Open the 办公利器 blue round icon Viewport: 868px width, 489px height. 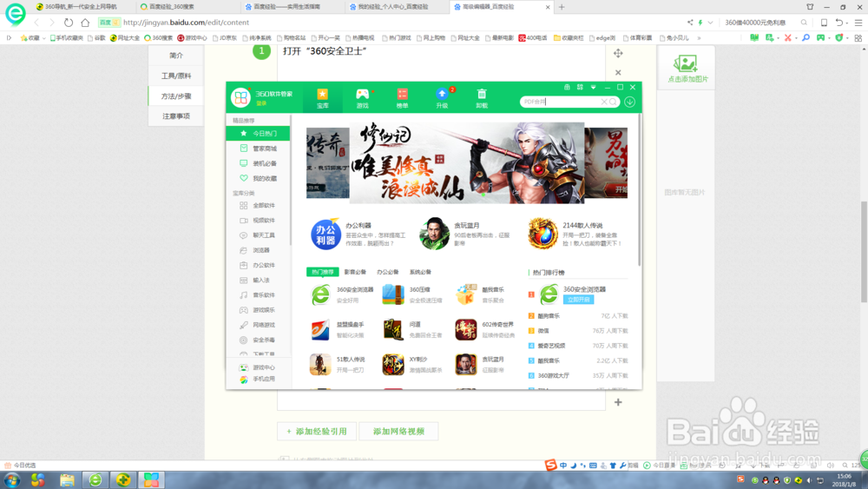[325, 235]
